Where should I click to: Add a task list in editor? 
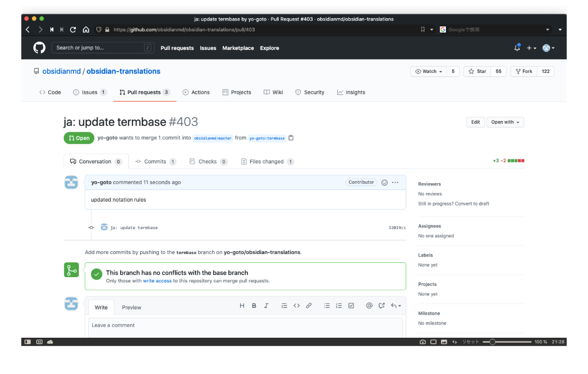[x=351, y=305]
